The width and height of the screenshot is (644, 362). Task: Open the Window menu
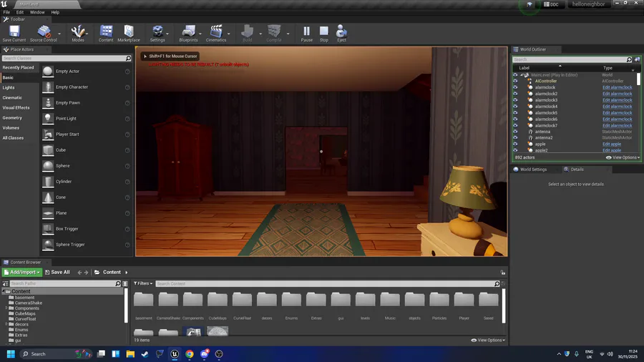click(x=37, y=12)
